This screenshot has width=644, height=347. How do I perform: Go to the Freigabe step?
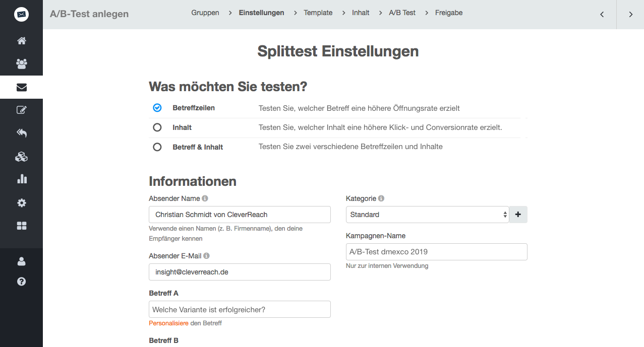[449, 13]
